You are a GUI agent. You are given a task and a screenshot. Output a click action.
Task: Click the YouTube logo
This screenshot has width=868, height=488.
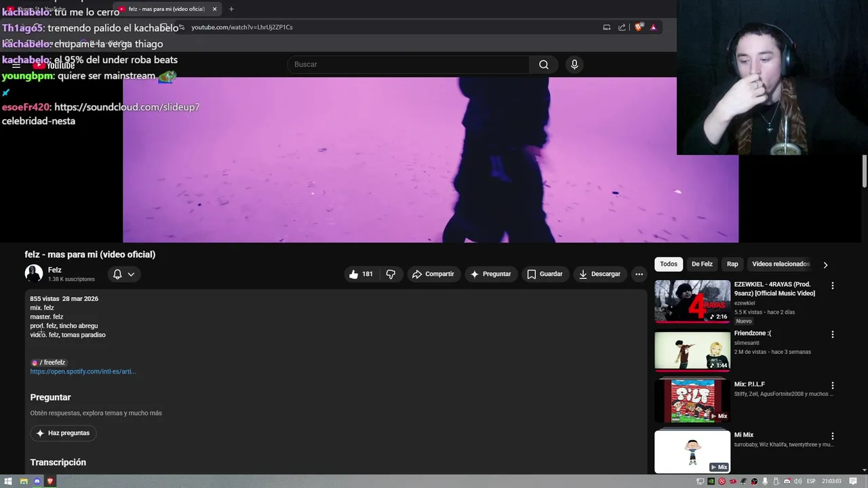coord(54,65)
